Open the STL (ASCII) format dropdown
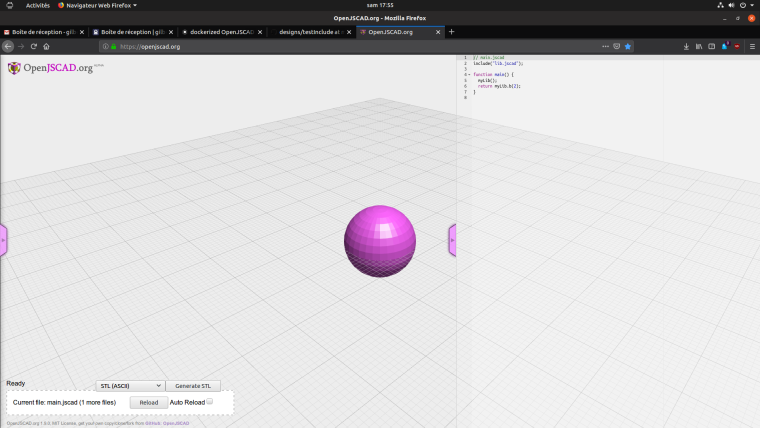This screenshot has height=428, width=760. pyautogui.click(x=130, y=386)
